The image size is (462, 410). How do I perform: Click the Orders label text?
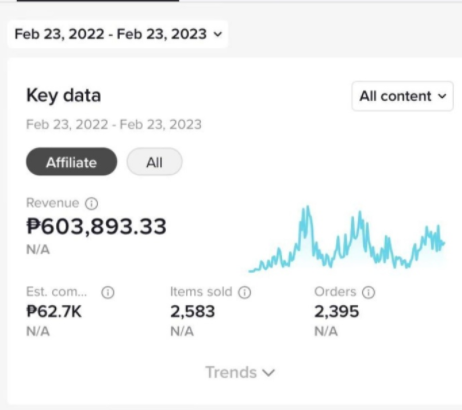click(x=335, y=292)
